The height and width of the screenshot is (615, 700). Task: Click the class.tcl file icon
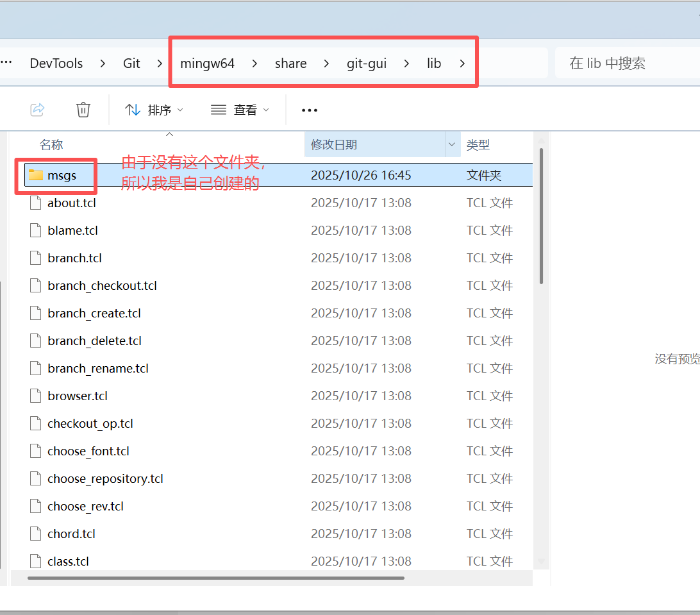point(36,561)
